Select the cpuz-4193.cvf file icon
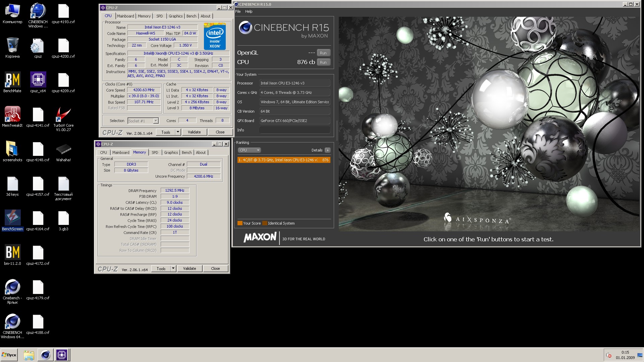 pos(63,14)
